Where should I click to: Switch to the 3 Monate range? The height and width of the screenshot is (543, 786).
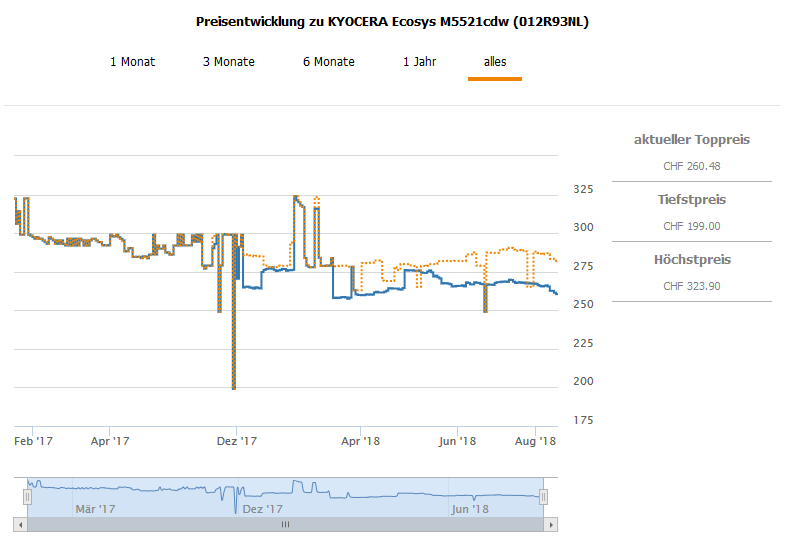click(228, 62)
